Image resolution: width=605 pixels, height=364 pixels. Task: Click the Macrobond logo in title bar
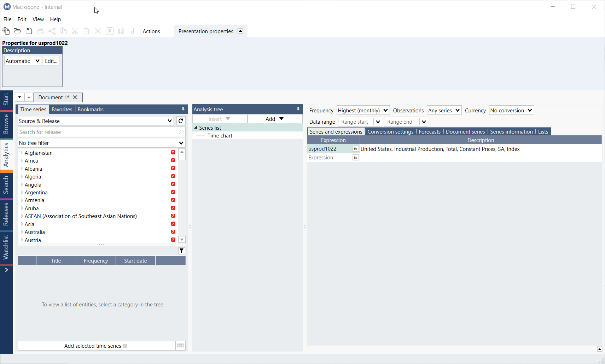point(7,7)
